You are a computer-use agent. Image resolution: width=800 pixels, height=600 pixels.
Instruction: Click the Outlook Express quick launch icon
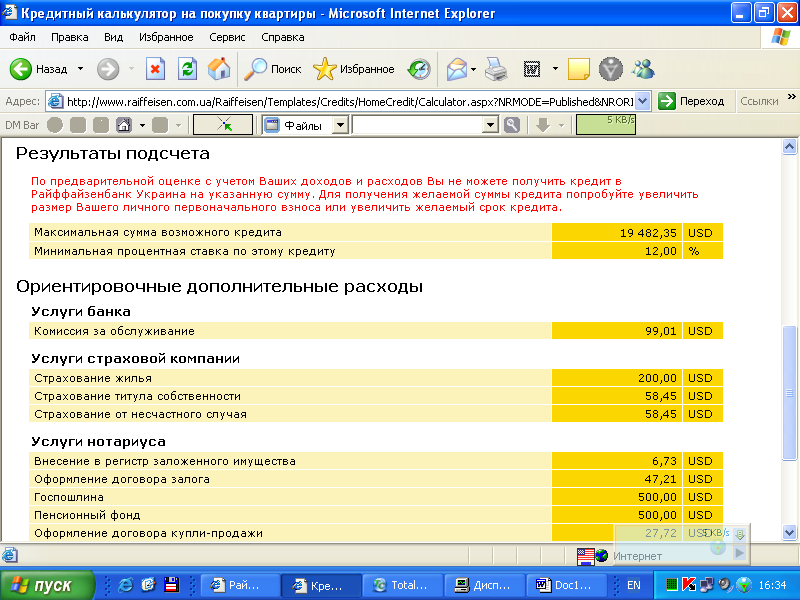(x=148, y=585)
